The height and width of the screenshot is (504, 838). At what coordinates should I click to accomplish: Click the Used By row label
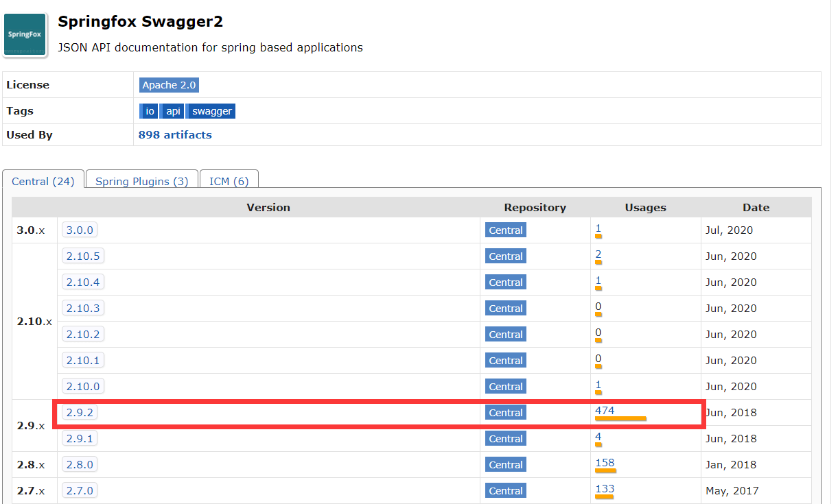pos(30,135)
